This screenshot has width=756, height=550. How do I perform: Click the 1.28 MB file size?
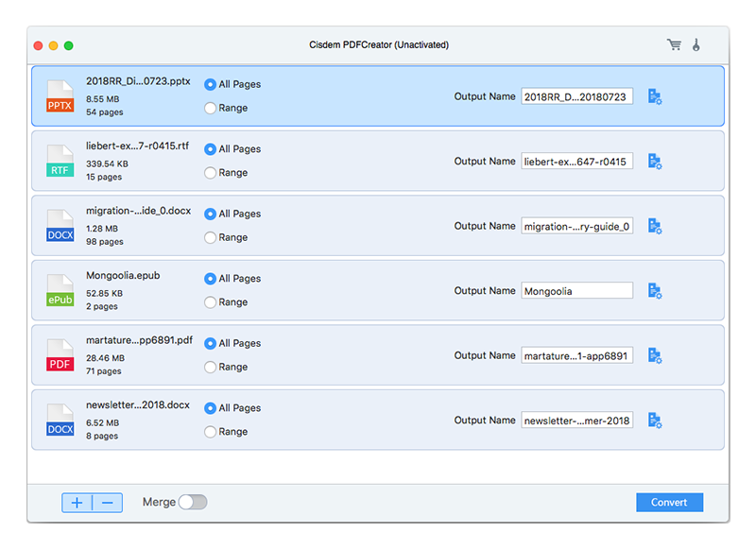click(x=102, y=229)
